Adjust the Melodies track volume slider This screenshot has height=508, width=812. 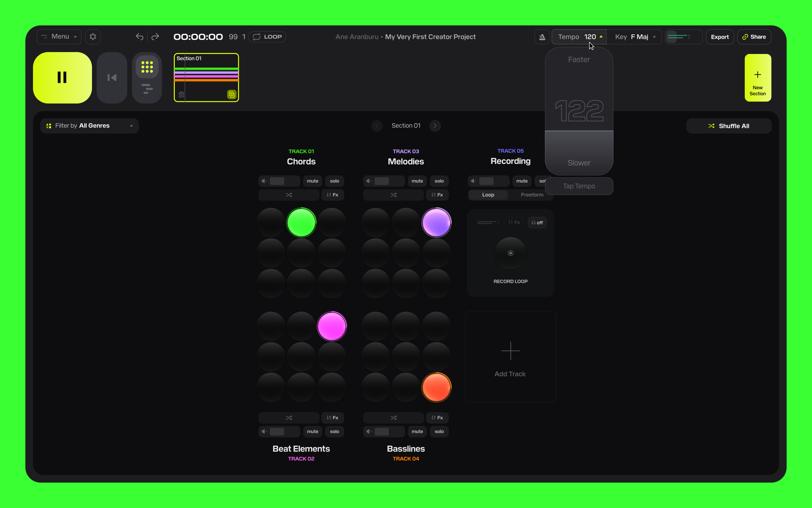pyautogui.click(x=384, y=181)
